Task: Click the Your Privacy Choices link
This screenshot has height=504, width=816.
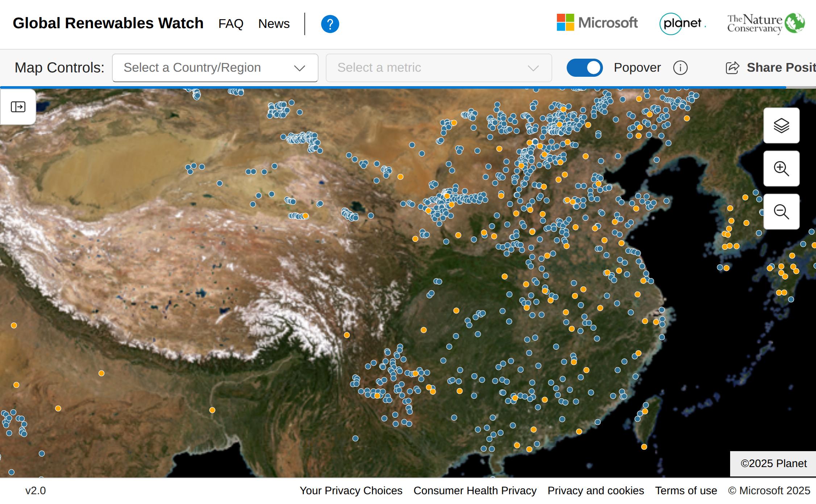Action: [x=351, y=491]
